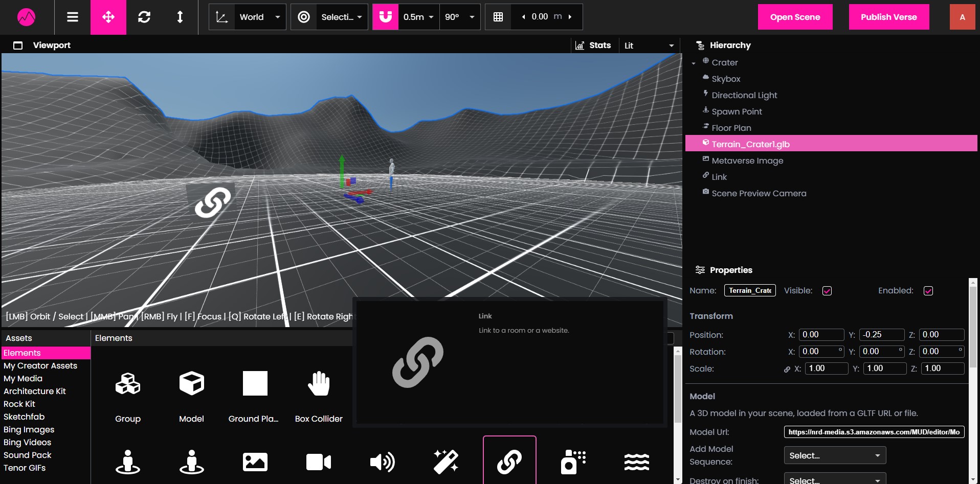Viewport: 980px width, 484px height.
Task: Click the Model Url field
Action: [x=874, y=432]
